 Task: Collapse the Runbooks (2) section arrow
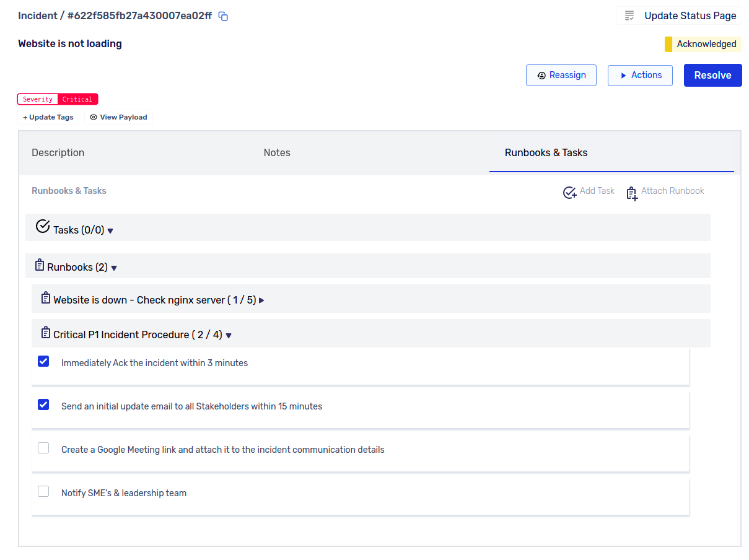click(x=114, y=268)
